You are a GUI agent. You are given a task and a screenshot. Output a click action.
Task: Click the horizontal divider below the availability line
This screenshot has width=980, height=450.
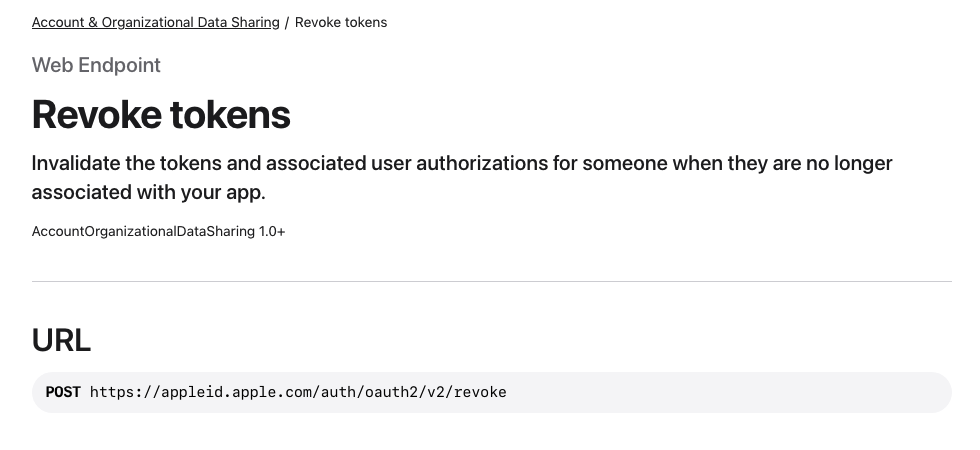(x=492, y=281)
